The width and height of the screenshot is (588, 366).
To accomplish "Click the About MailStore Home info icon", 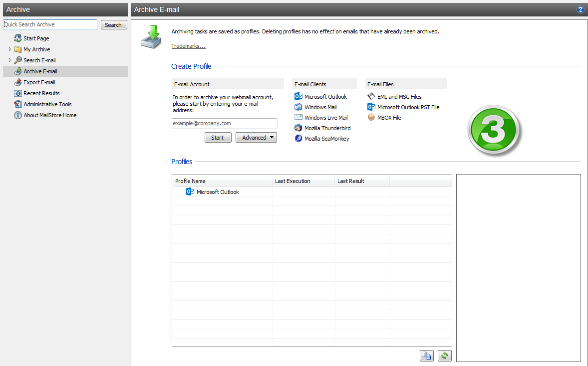I will coord(17,115).
